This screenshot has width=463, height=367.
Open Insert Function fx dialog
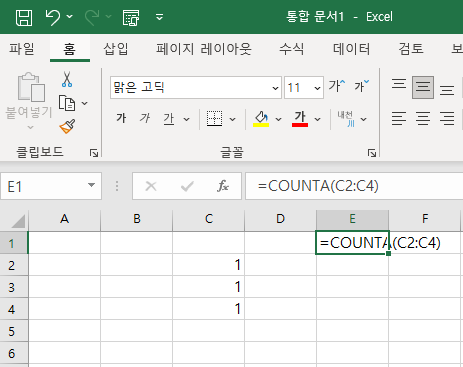point(222,186)
